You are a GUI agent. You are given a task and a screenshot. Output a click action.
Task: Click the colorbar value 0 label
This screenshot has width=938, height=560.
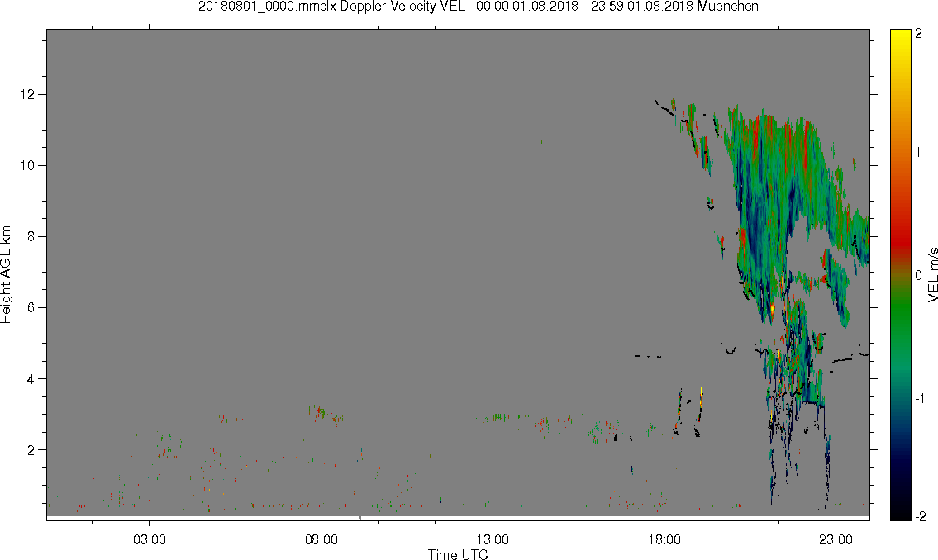[919, 275]
